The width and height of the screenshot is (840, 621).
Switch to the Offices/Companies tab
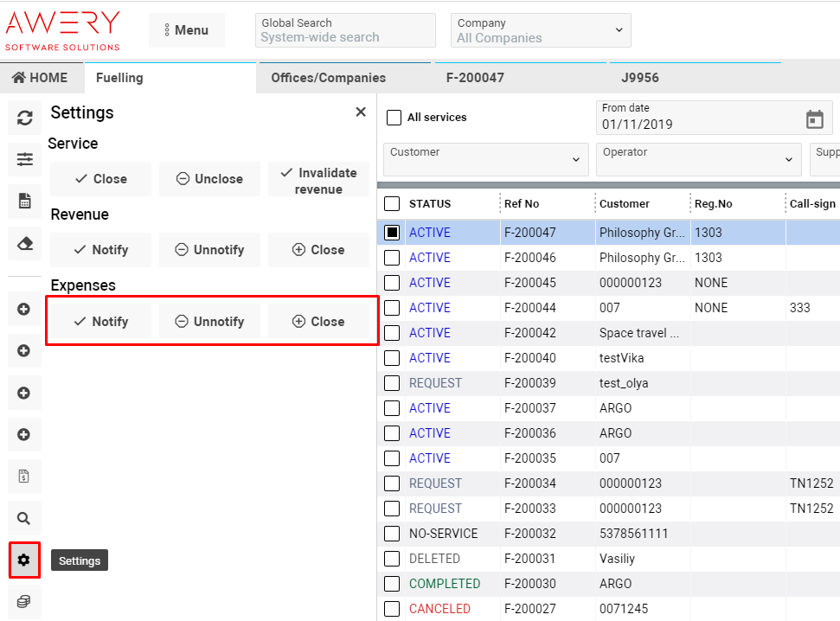point(328,78)
